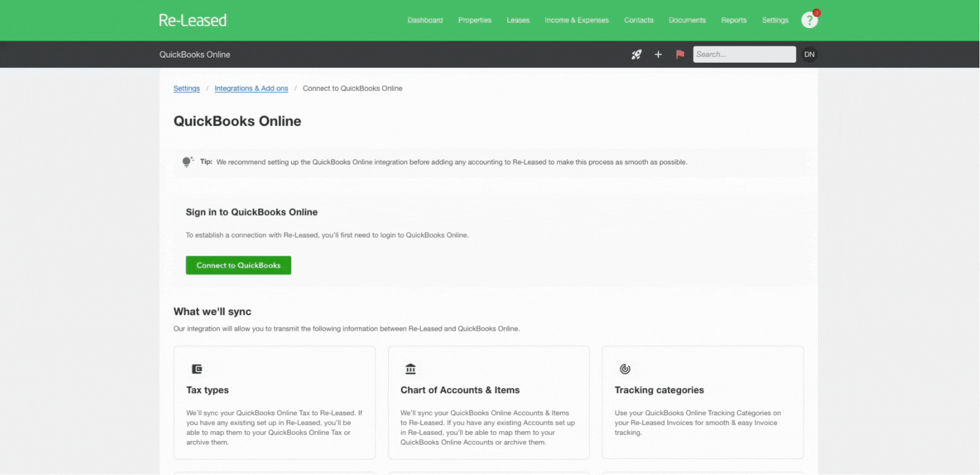The height and width of the screenshot is (475, 980).
Task: Open the red flag notifications icon
Action: coord(680,54)
